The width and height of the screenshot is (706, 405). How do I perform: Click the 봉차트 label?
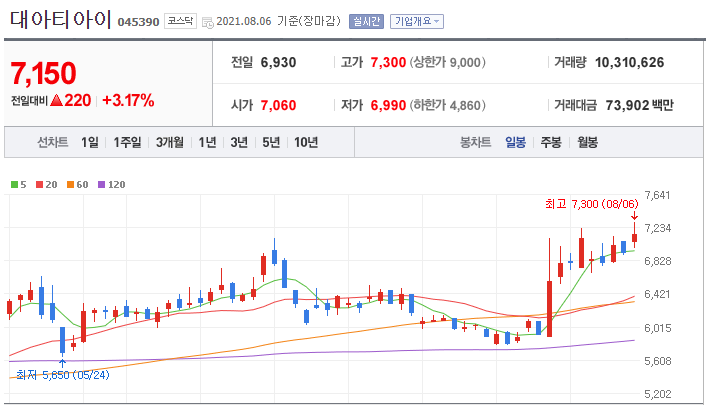click(x=475, y=142)
